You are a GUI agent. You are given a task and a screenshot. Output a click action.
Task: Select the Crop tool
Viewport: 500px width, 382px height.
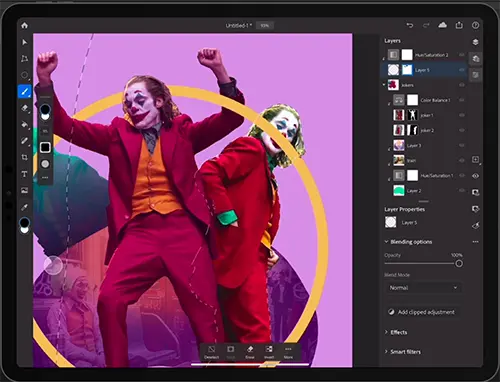click(x=24, y=157)
